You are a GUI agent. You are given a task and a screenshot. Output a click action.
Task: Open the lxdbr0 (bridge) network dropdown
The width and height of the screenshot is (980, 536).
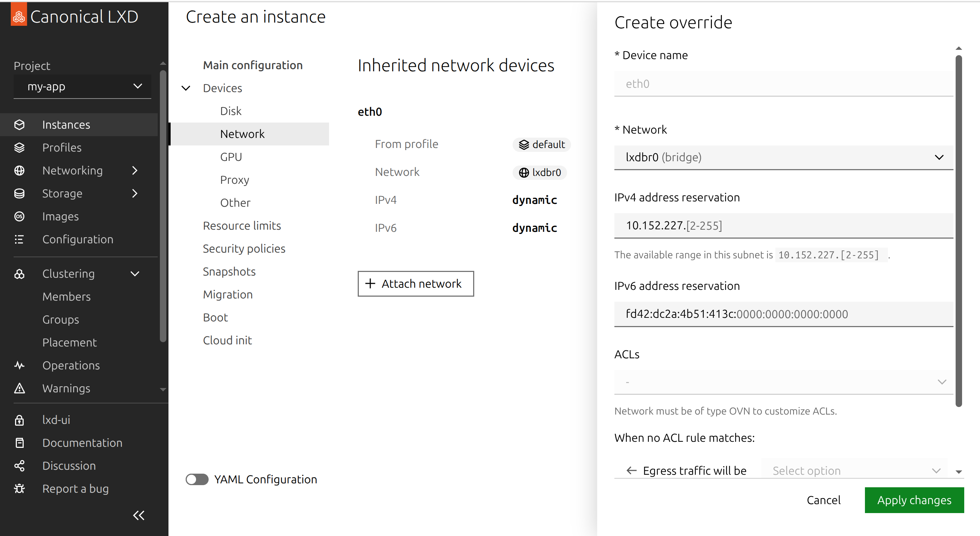pos(783,157)
